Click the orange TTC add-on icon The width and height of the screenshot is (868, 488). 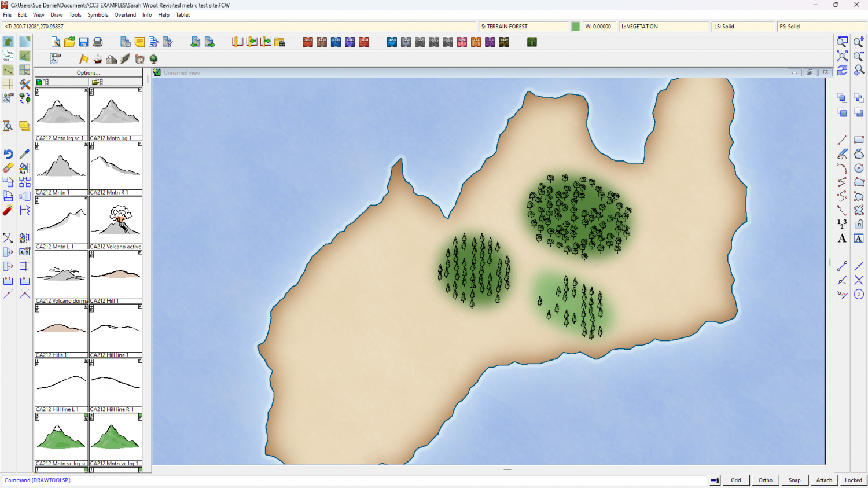476,42
